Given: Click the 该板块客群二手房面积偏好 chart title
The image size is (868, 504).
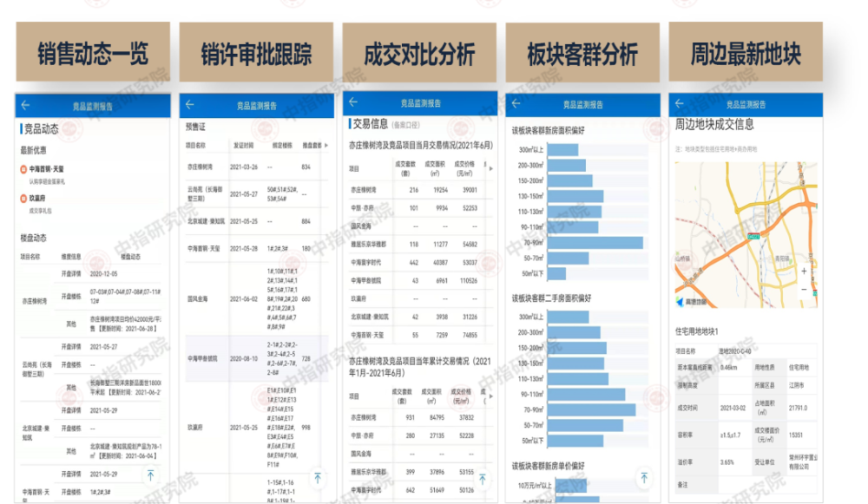Looking at the screenshot, I should click(551, 298).
